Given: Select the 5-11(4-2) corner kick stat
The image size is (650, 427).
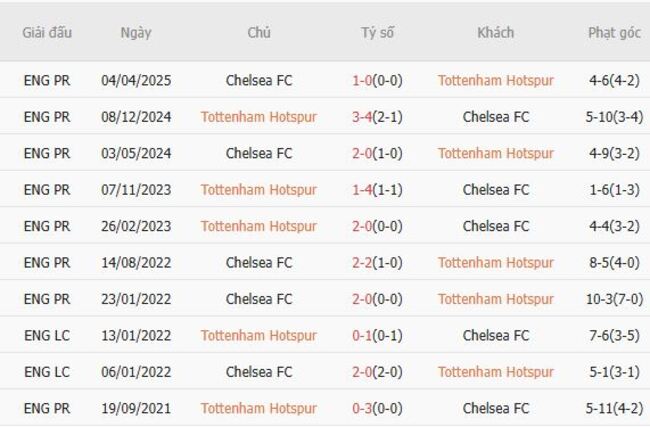Looking at the screenshot, I should pos(614,408).
